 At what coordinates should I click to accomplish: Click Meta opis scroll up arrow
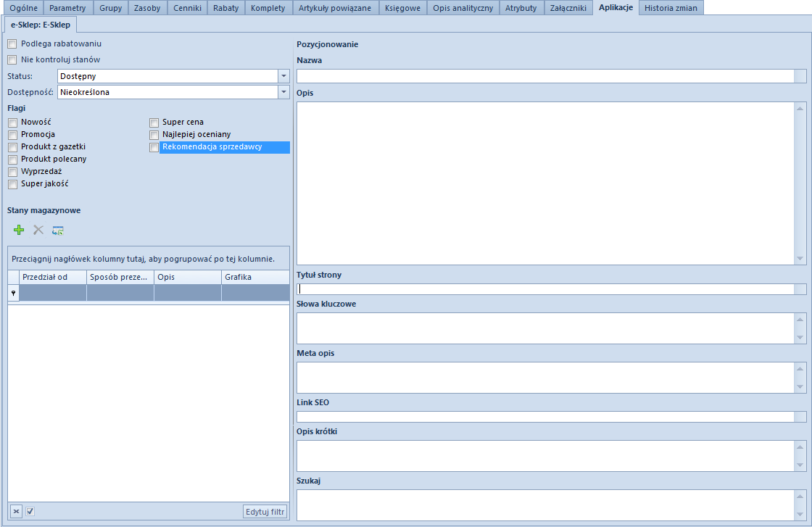click(800, 368)
